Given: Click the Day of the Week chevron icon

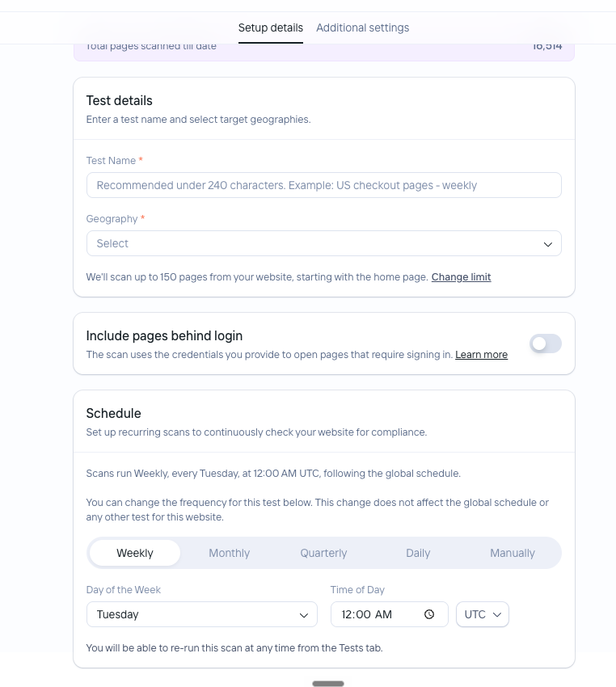Looking at the screenshot, I should [x=304, y=615].
